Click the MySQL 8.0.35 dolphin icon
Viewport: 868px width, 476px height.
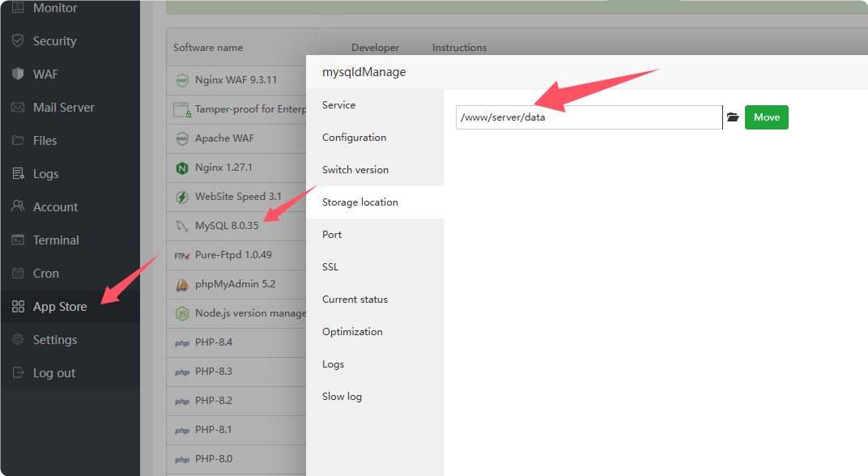coord(182,226)
